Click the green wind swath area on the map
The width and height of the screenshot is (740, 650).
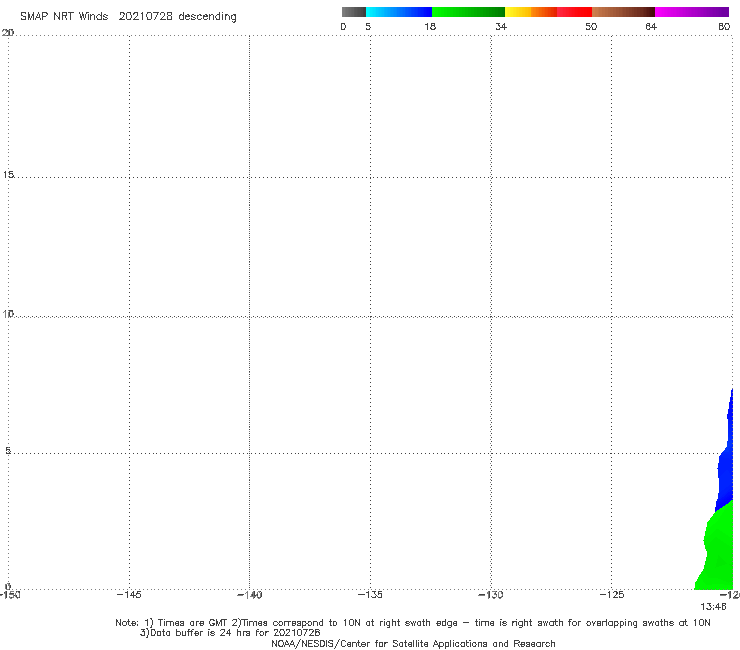pyautogui.click(x=719, y=552)
